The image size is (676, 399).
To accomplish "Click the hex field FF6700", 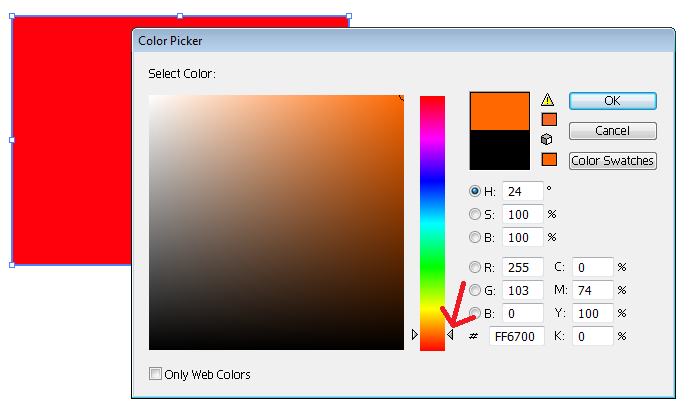I will [516, 336].
